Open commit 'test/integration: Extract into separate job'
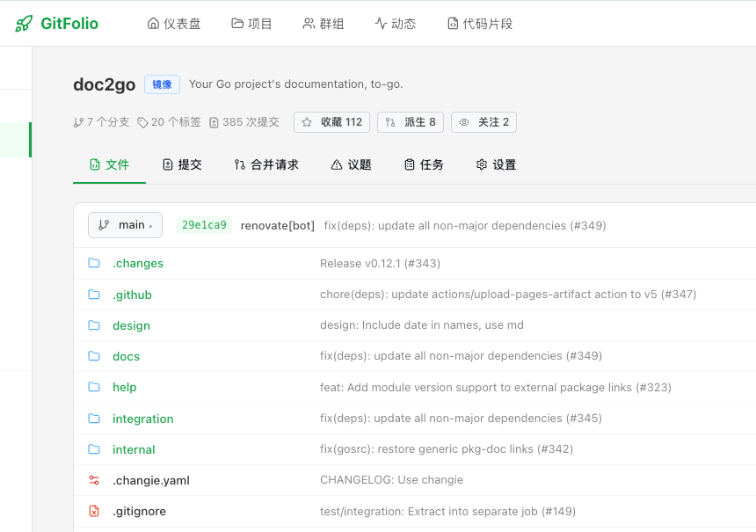This screenshot has width=756, height=532. pos(448,511)
